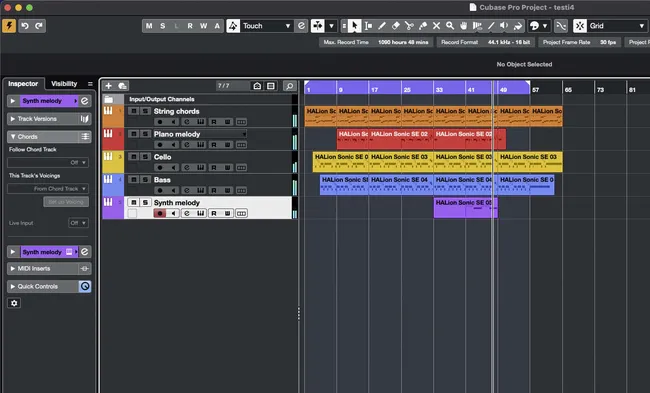Click the add track plus icon
The image size is (650, 393).
tap(109, 86)
